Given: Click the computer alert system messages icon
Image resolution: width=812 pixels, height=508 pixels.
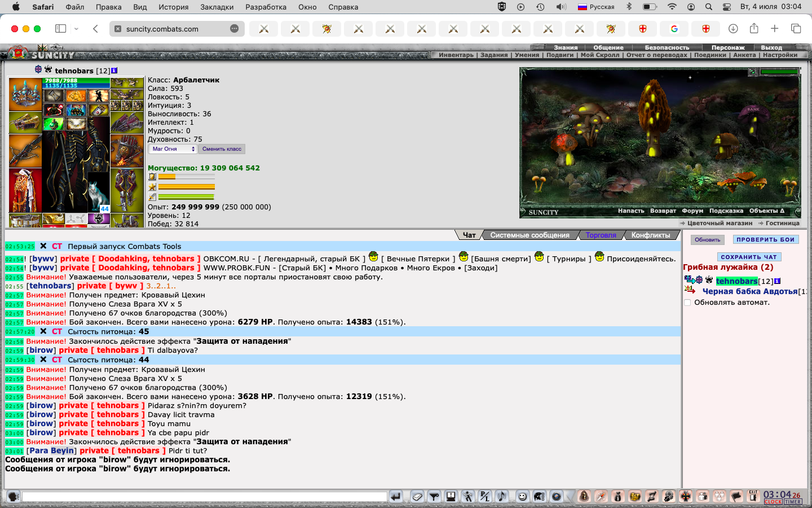Looking at the screenshot, I should 451,497.
